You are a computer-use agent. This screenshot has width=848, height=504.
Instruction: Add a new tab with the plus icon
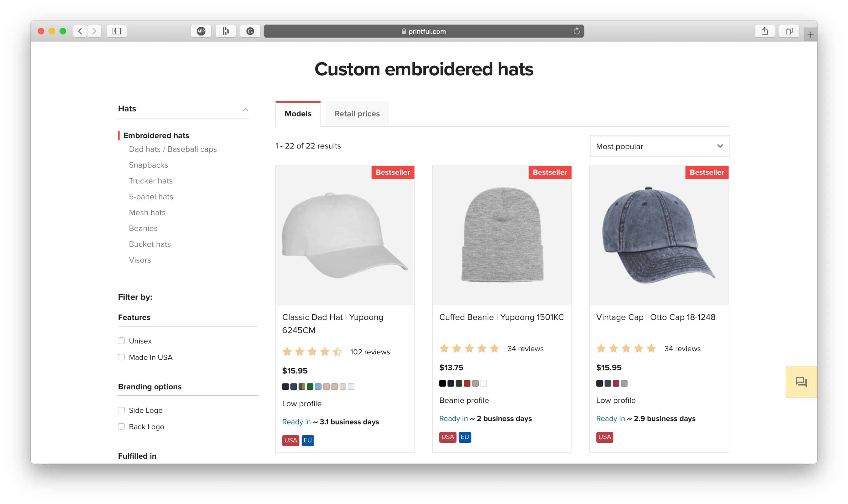point(810,35)
